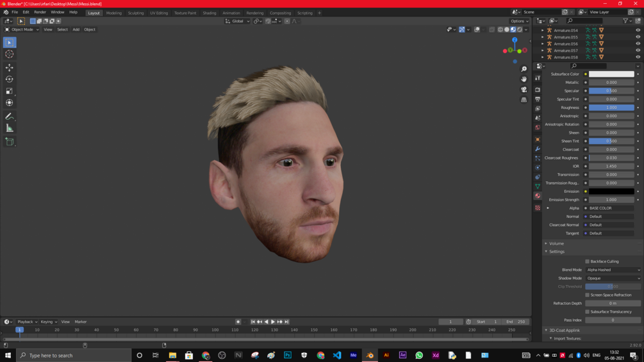This screenshot has height=362, width=644.
Task: Select the Move tool
Action: point(10,67)
